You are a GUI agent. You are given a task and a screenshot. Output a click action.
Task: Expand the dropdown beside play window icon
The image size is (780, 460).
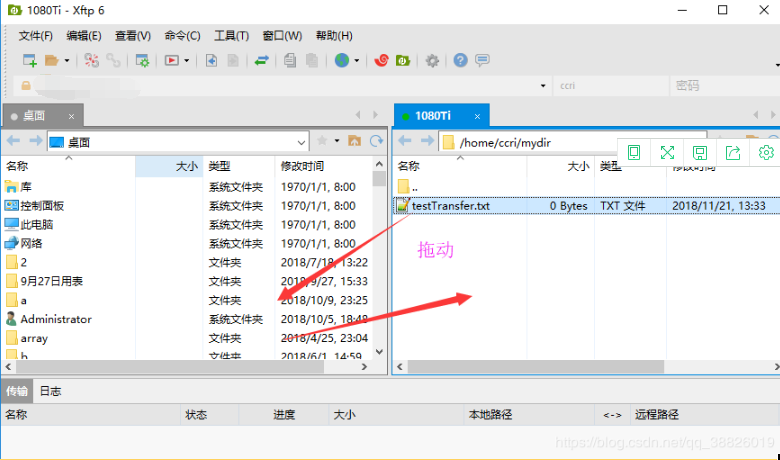(x=187, y=61)
